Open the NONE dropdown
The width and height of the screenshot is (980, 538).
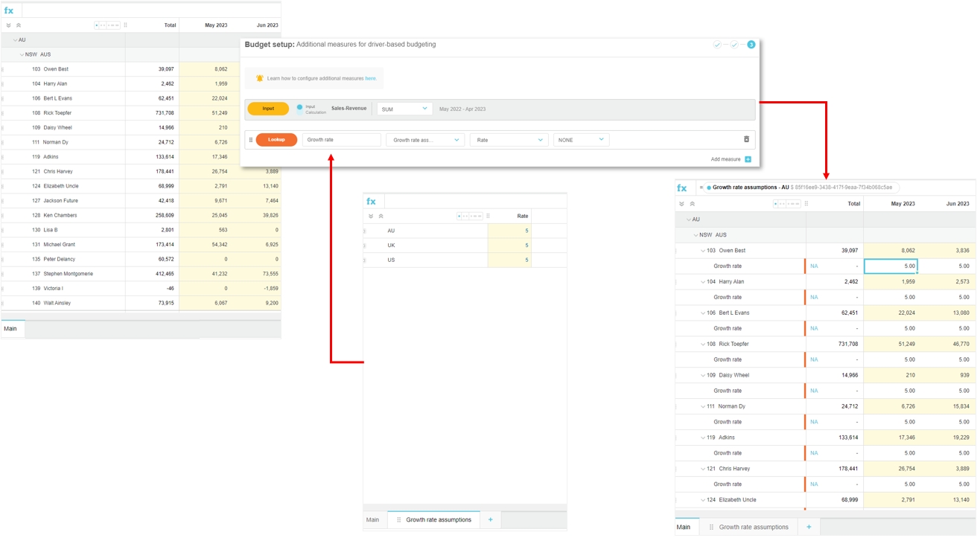(x=581, y=140)
